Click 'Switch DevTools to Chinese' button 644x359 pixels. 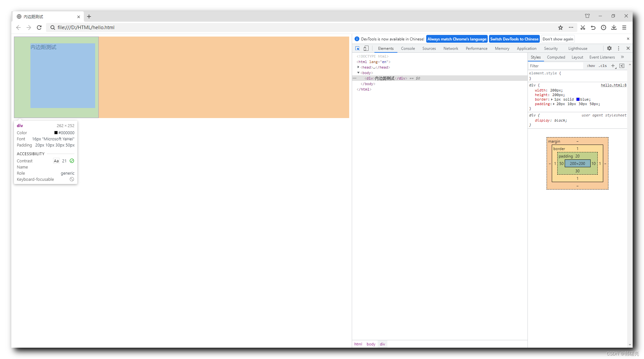click(514, 39)
